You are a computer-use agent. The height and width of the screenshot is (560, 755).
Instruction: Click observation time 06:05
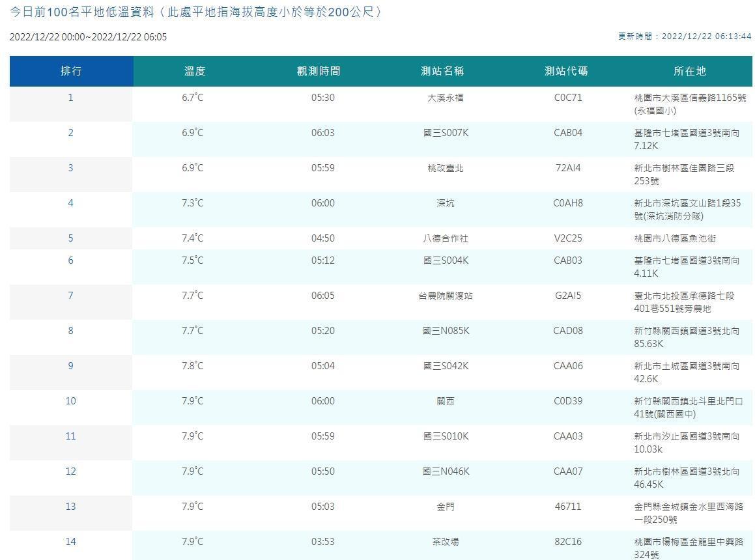coord(322,296)
